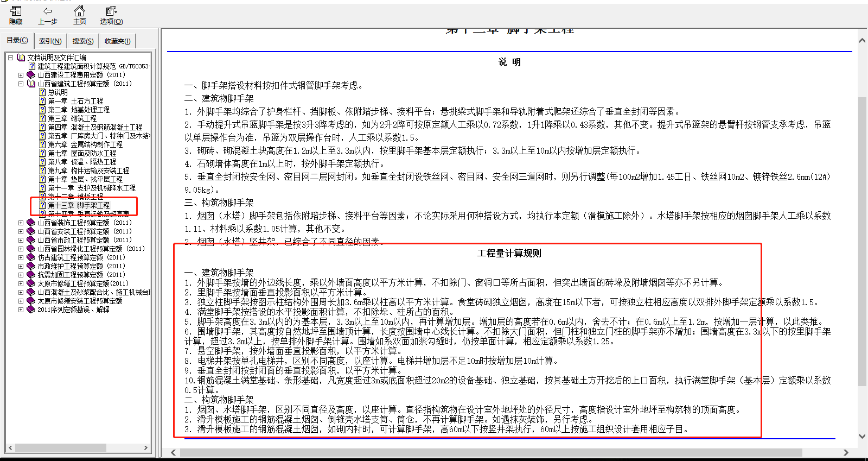This screenshot has height=461, width=868.
Task: Expand the 2011序列定额勘误、解释 node
Action: (21, 310)
